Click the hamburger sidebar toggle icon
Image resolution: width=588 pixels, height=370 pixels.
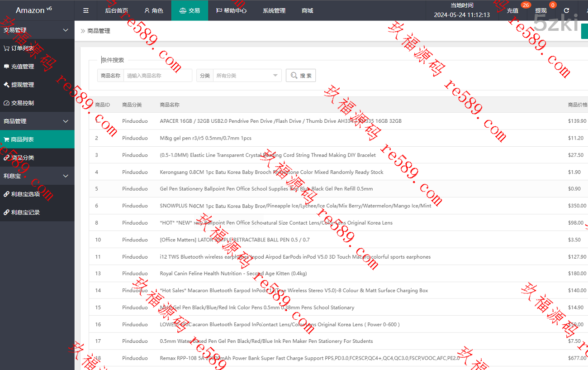point(86,10)
